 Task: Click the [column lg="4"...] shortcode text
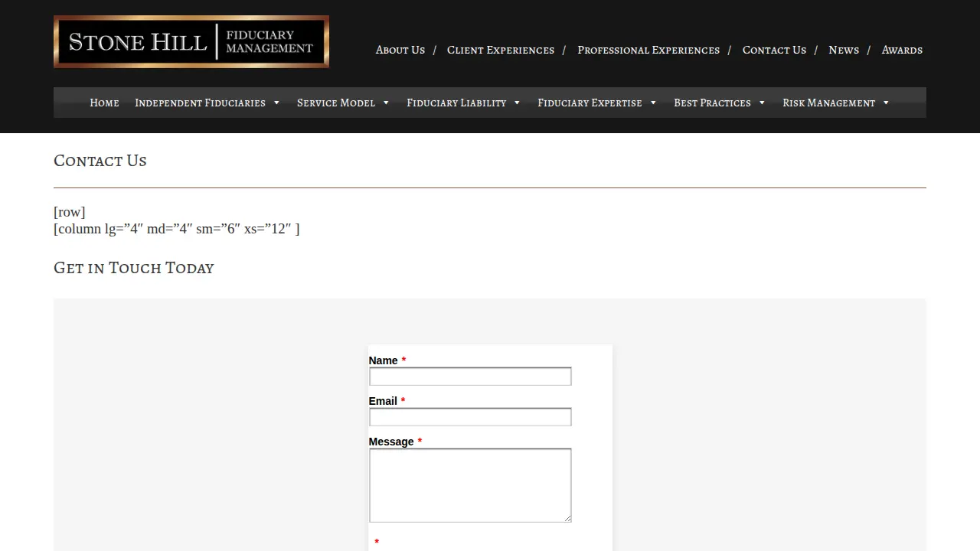(x=177, y=229)
